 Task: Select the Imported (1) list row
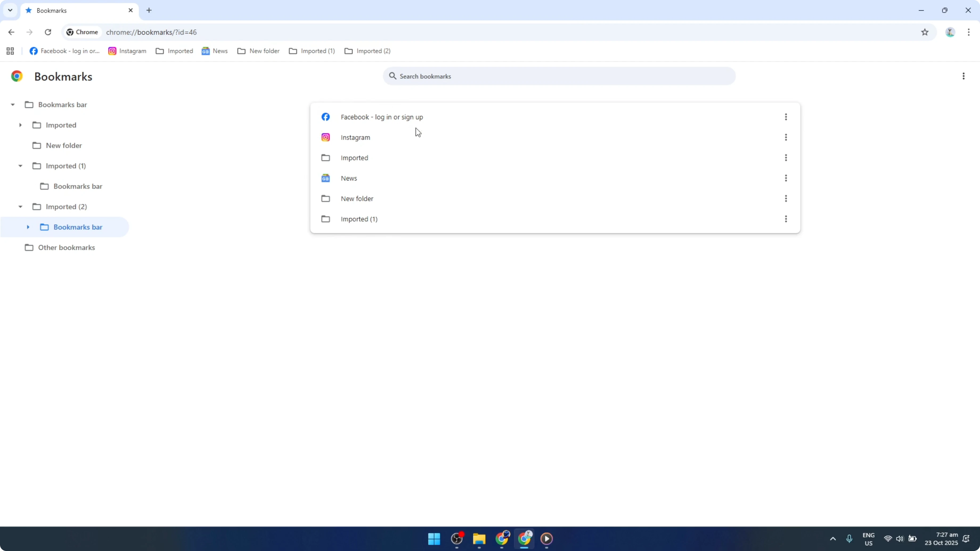555,219
